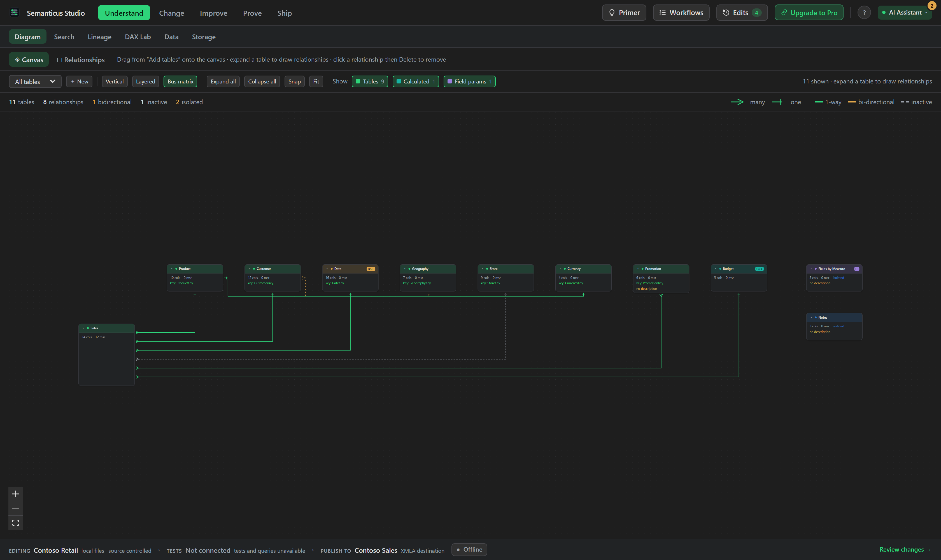Click 'Contoso Retail' in the status bar
Image resolution: width=941 pixels, height=560 pixels.
click(x=56, y=550)
